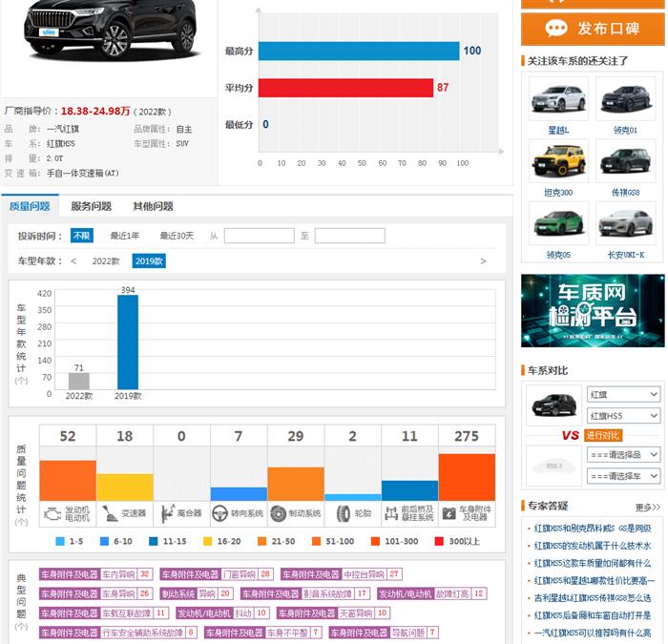Click the 轮胎 tire icon
Viewport: 668px width, 644px height.
[x=343, y=513]
